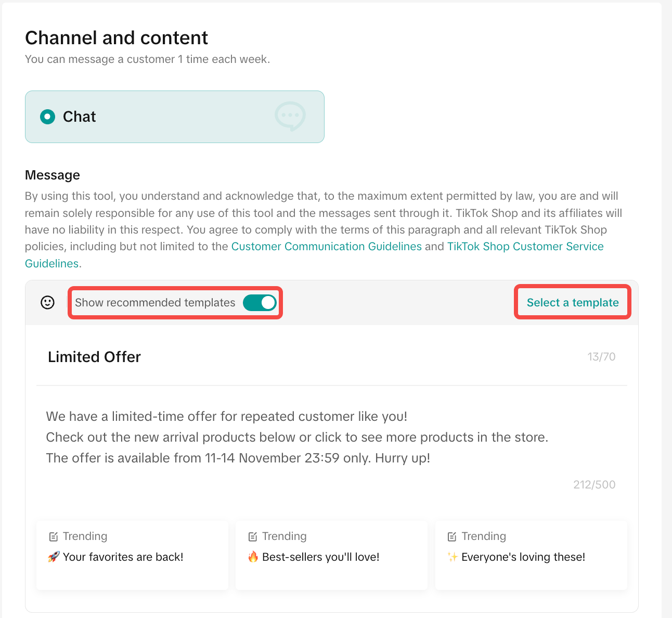Click template icon on Everyone's loving card
Image resolution: width=672 pixels, height=618 pixels.
tap(452, 536)
